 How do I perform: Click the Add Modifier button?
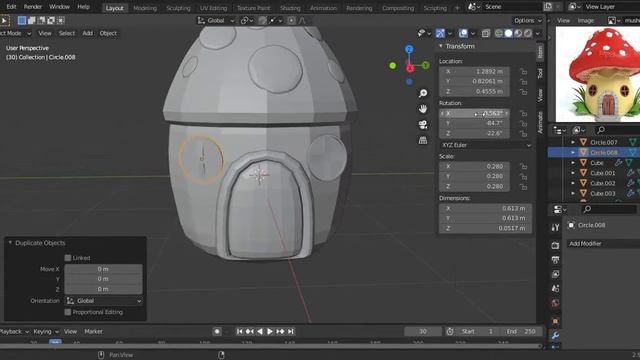[x=604, y=244]
